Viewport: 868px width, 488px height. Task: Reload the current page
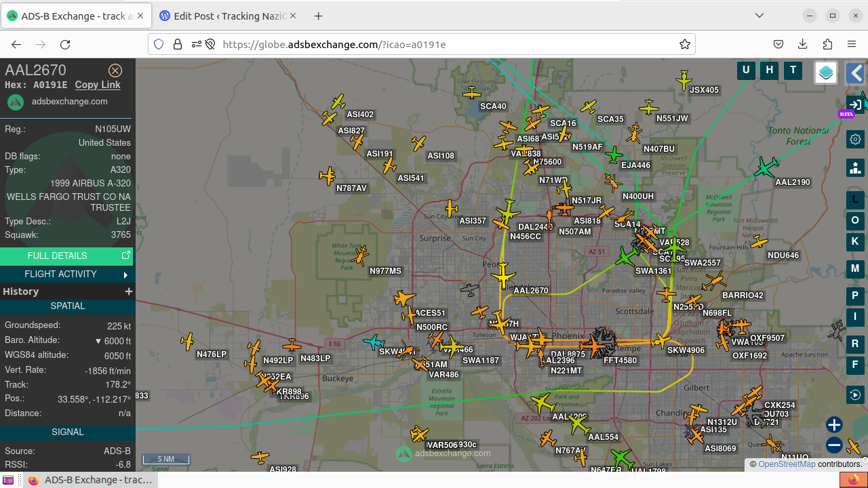[x=65, y=45]
